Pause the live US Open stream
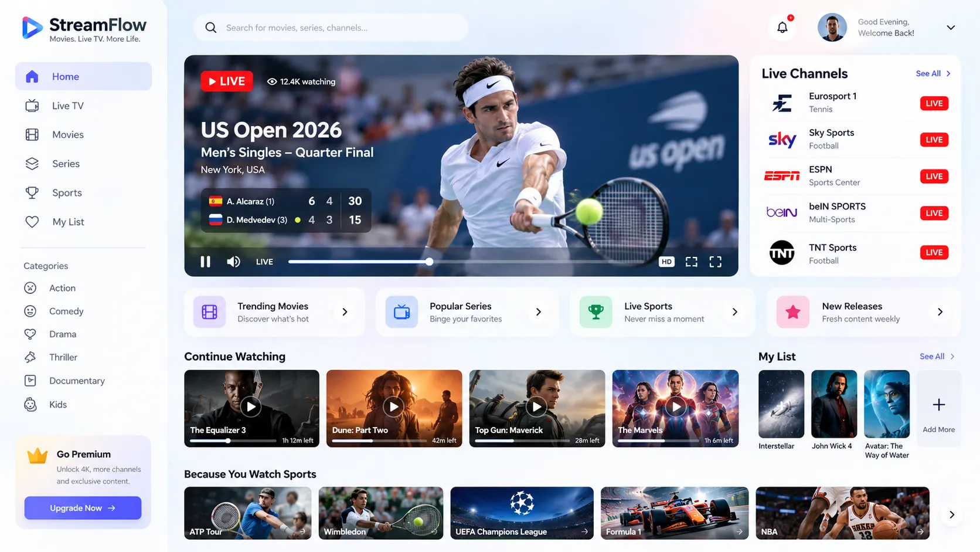The width and height of the screenshot is (980, 552). [205, 262]
